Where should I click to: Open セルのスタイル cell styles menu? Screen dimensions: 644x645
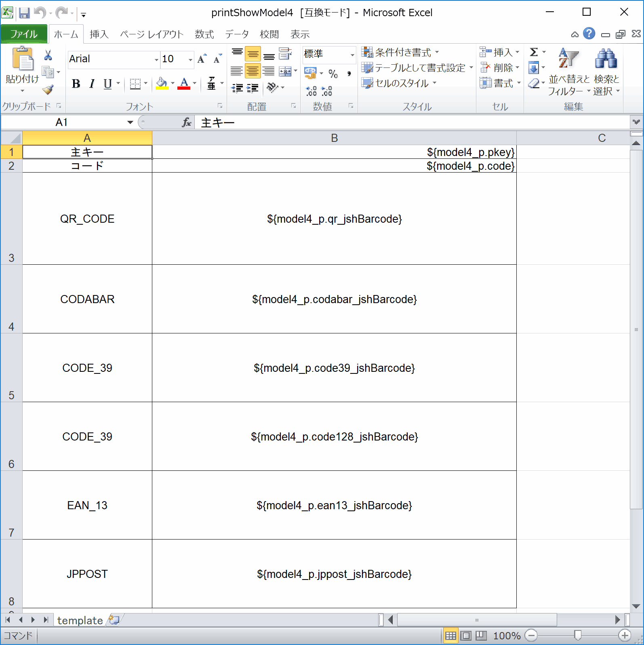click(x=399, y=83)
